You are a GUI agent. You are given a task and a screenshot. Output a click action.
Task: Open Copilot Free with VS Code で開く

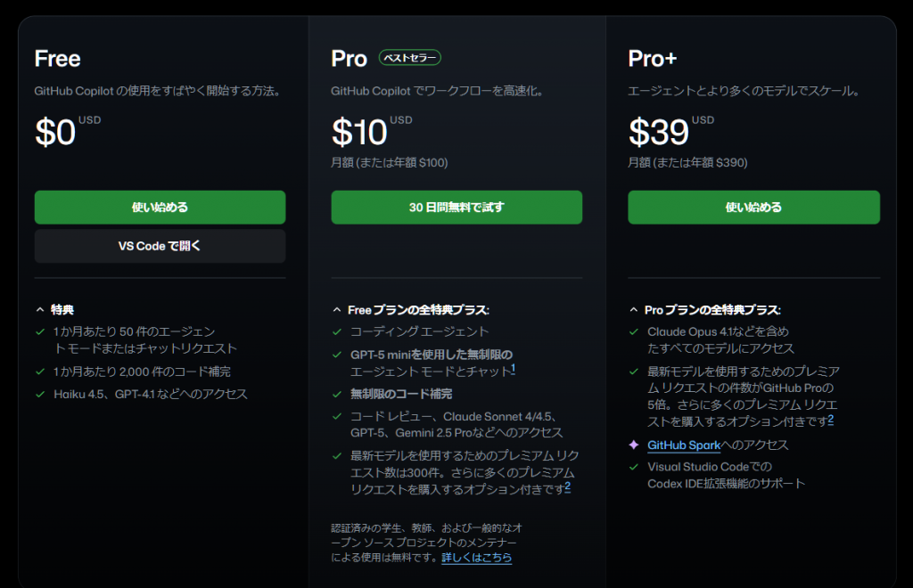[160, 246]
